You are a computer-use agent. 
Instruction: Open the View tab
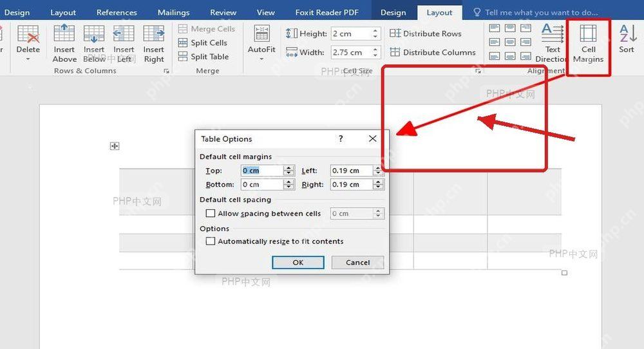[266, 12]
